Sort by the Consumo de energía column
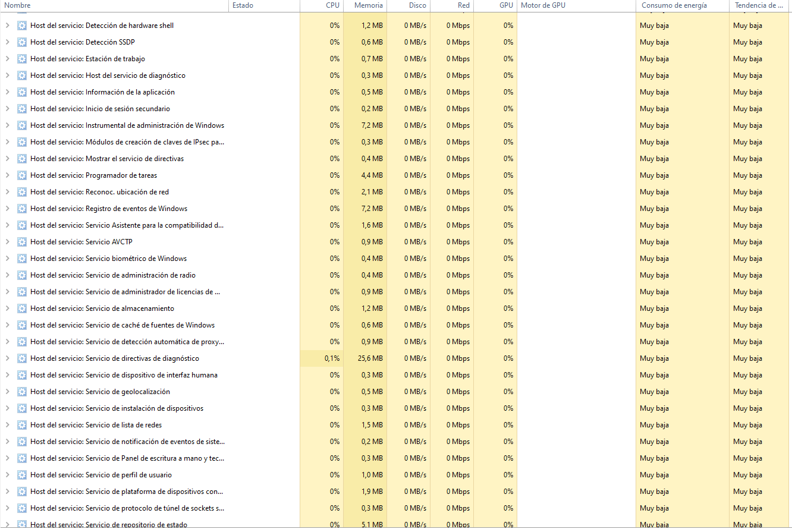This screenshot has width=792, height=532. tap(683, 5)
